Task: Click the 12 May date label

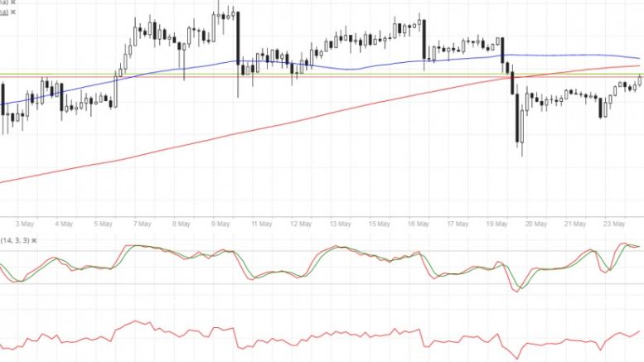Action: tap(301, 224)
